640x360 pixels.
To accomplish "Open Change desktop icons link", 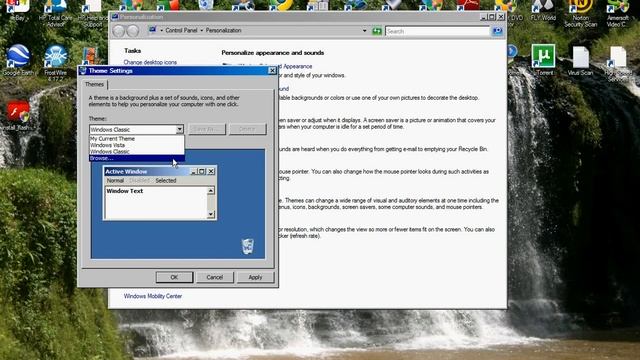I will coord(150,62).
